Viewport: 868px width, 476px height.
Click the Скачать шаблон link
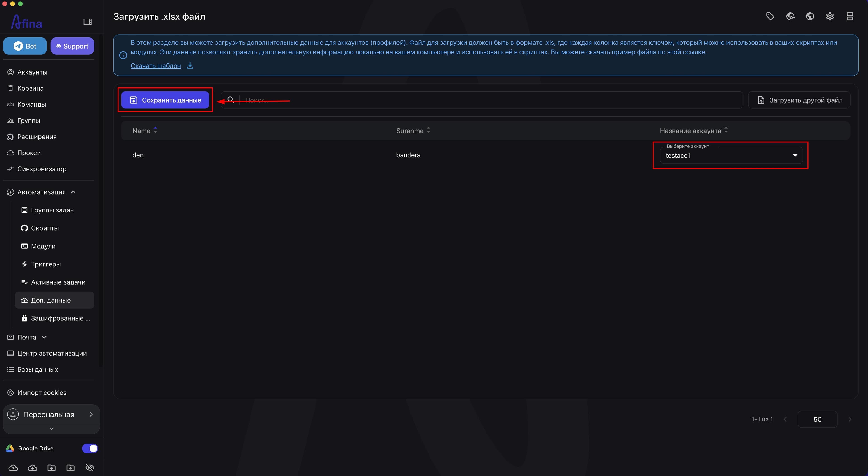point(156,66)
